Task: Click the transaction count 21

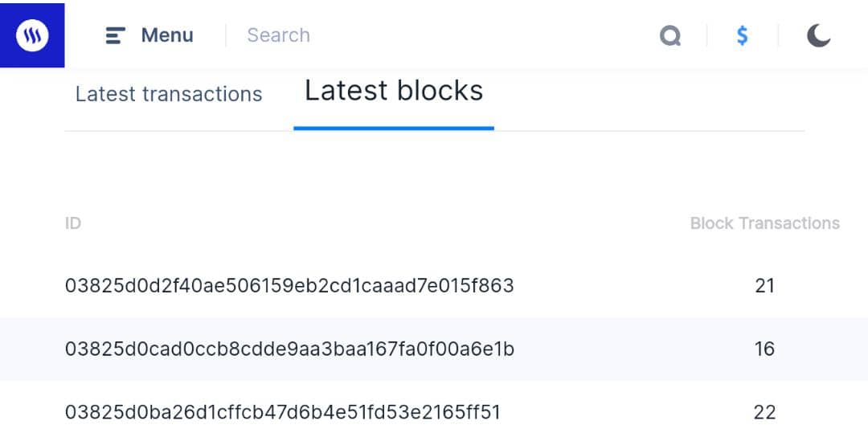Action: point(764,285)
